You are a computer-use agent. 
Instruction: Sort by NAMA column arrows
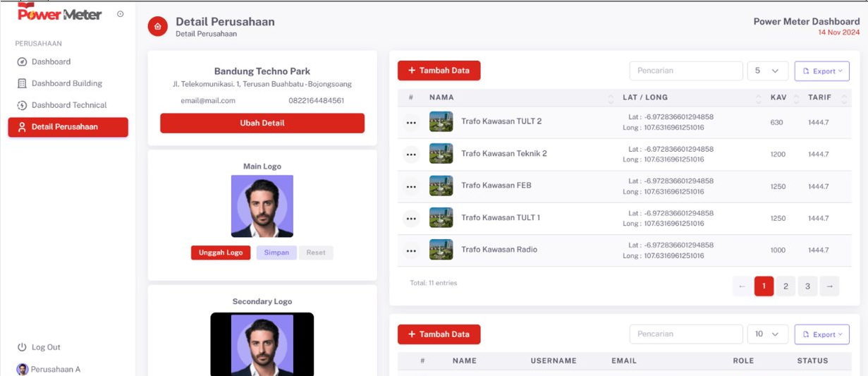611,98
